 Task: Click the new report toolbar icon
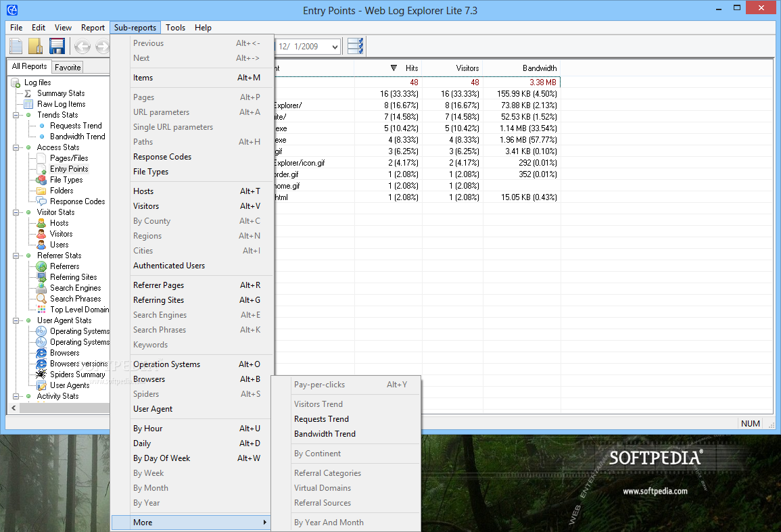coord(16,47)
